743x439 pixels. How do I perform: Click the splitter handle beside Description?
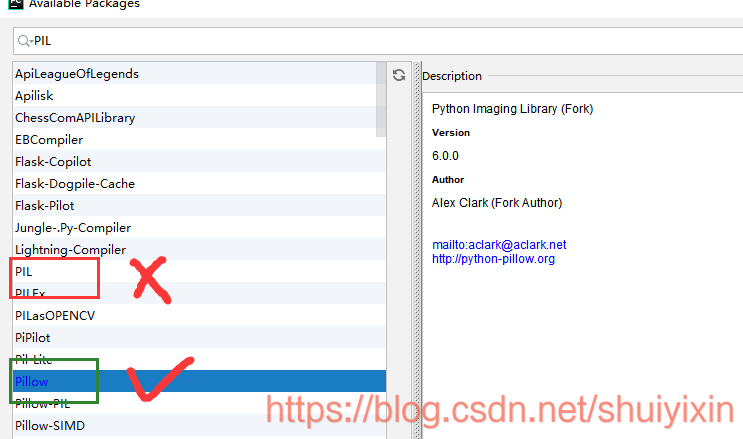click(x=417, y=250)
